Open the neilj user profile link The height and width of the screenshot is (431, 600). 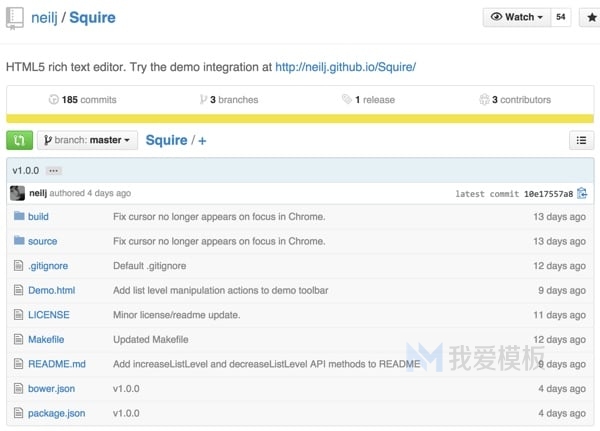[44, 18]
